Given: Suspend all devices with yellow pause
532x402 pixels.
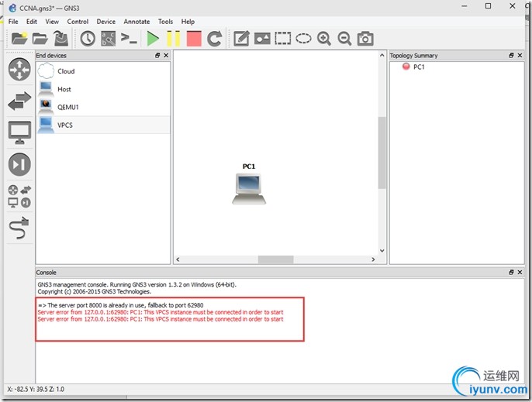Looking at the screenshot, I should click(174, 38).
